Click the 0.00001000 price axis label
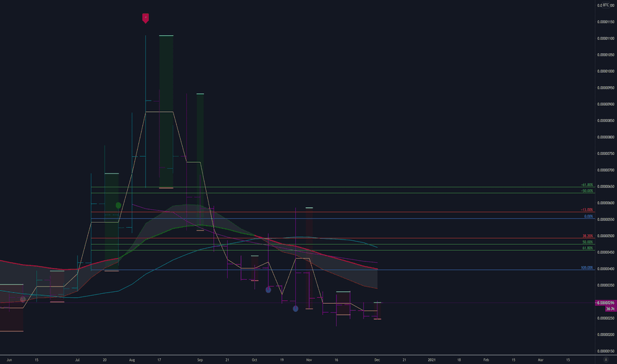Screen dimensions: 617x364 click(606, 71)
